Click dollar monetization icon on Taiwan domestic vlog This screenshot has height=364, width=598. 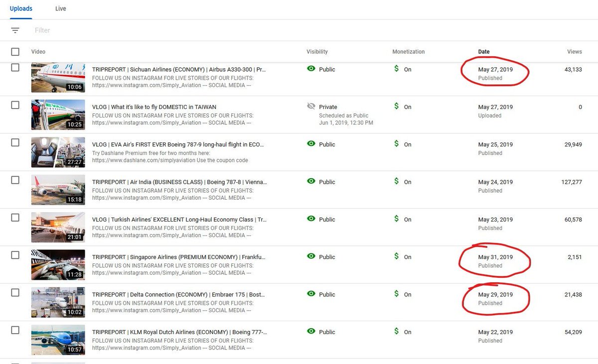397,106
